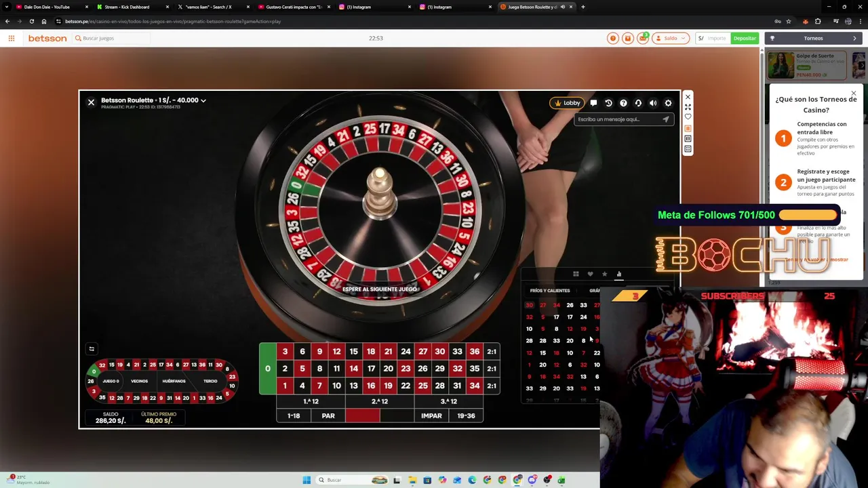This screenshot has width=868, height=488.
Task: Bet on the green 0 on the table
Action: click(x=267, y=369)
